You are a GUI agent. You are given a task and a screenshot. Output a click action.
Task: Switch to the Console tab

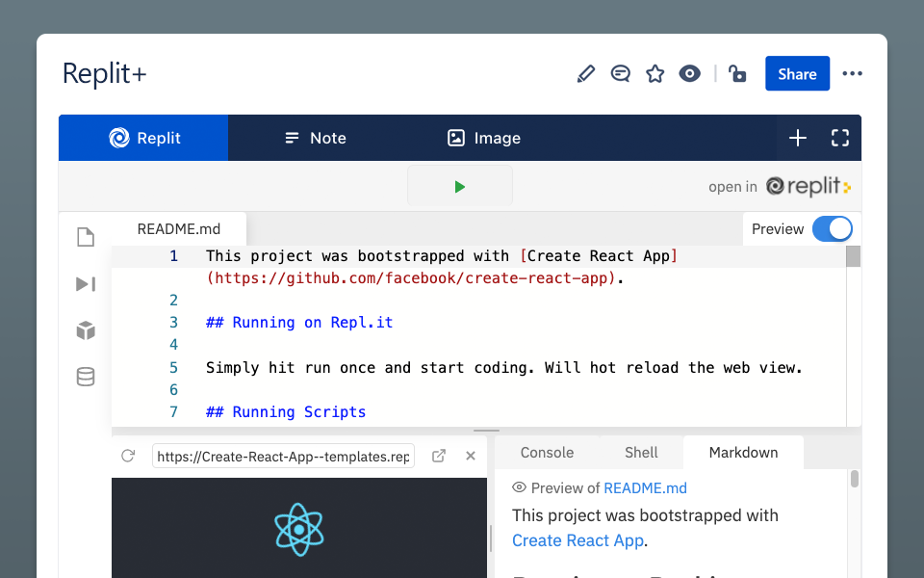(x=547, y=453)
